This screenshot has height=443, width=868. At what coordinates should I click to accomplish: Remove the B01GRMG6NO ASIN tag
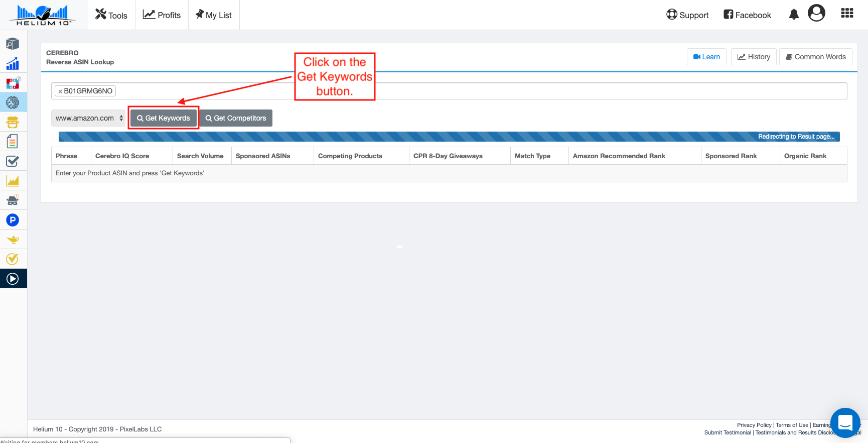[x=60, y=91]
